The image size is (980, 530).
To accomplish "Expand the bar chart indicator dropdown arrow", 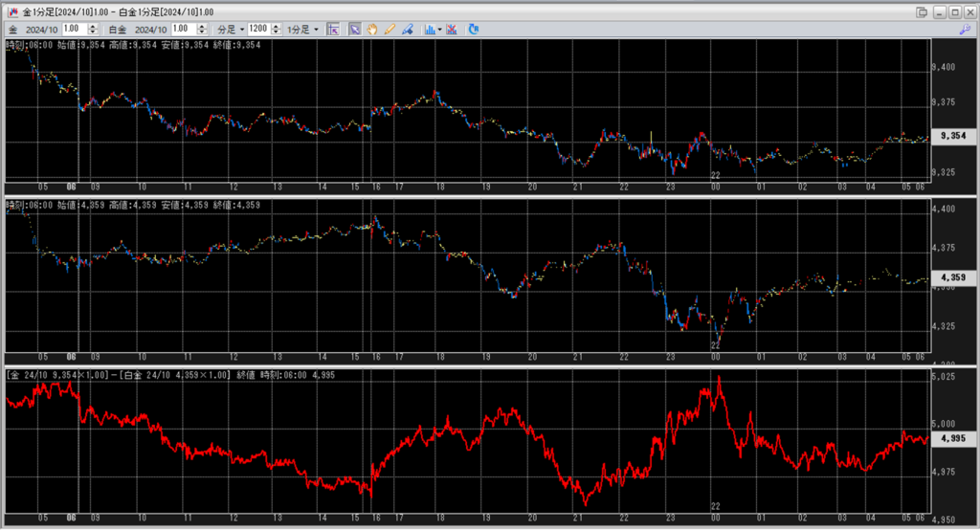I will (438, 30).
